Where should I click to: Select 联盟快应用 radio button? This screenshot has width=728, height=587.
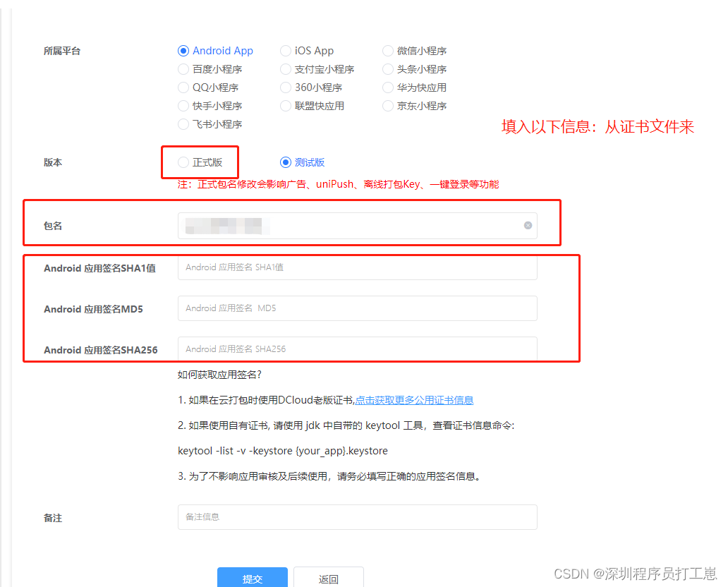pos(286,106)
